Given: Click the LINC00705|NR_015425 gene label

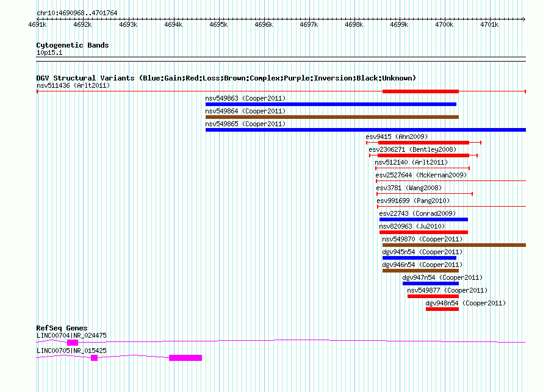Looking at the screenshot, I should [x=71, y=351].
